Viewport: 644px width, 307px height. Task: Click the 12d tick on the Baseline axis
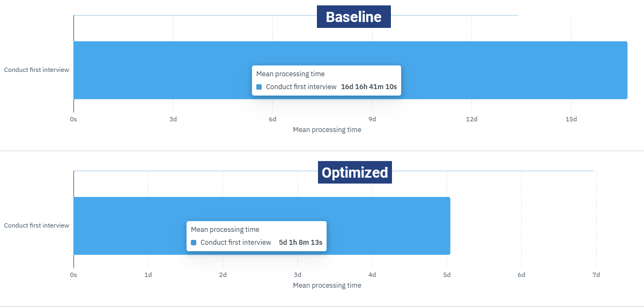tap(471, 119)
